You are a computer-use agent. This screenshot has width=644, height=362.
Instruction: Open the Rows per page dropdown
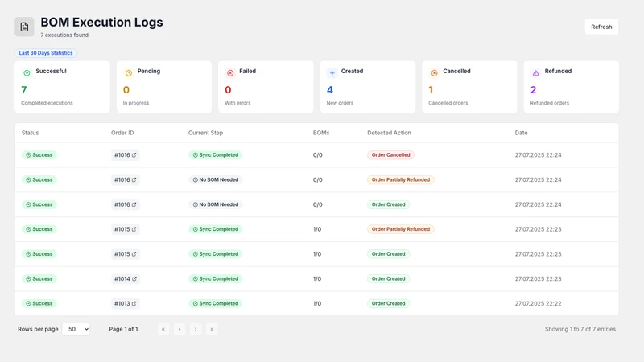pyautogui.click(x=76, y=329)
